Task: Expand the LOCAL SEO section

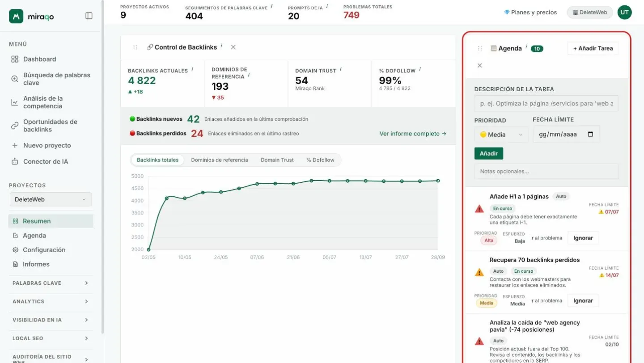Action: tap(51, 338)
